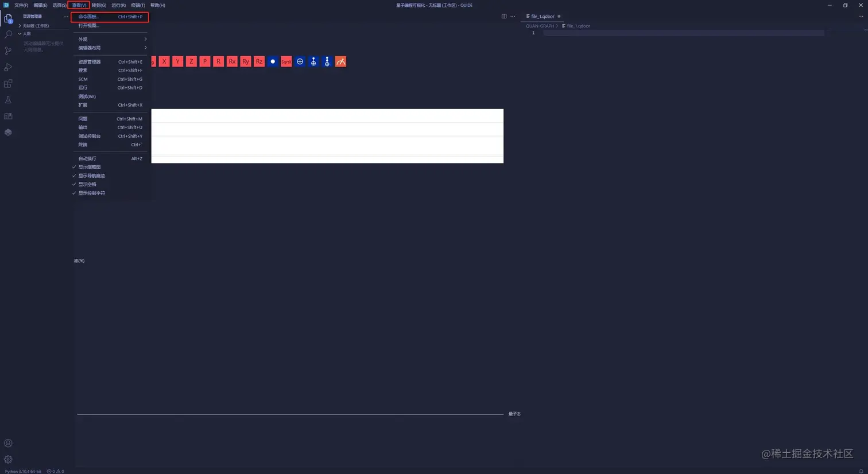Select the circled-plus CNOT target gate
868x474 pixels.
300,61
